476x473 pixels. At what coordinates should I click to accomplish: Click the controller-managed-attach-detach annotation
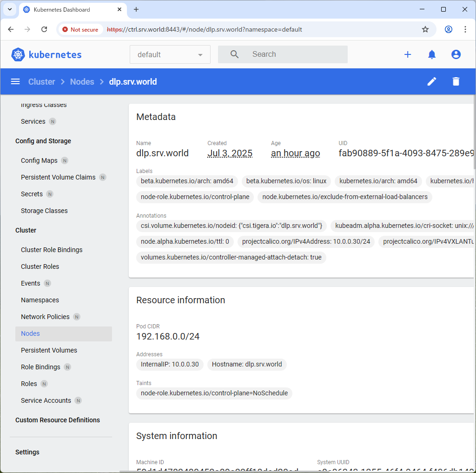click(x=231, y=257)
